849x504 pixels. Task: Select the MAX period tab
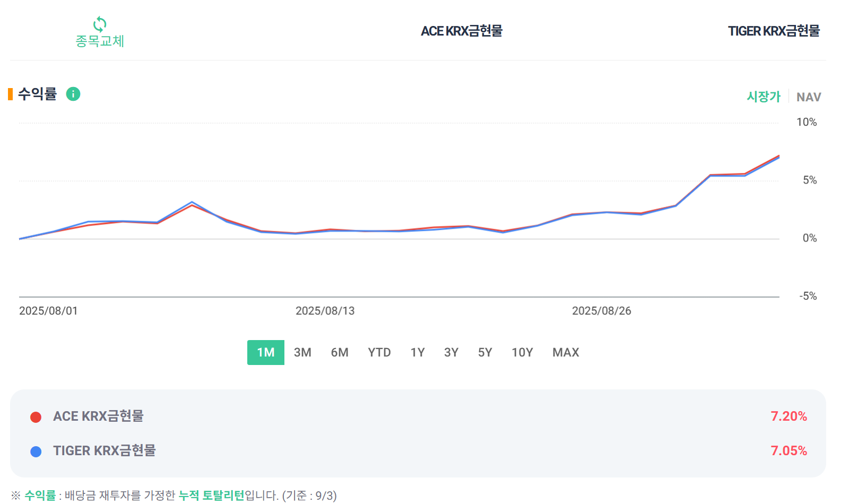coord(566,352)
